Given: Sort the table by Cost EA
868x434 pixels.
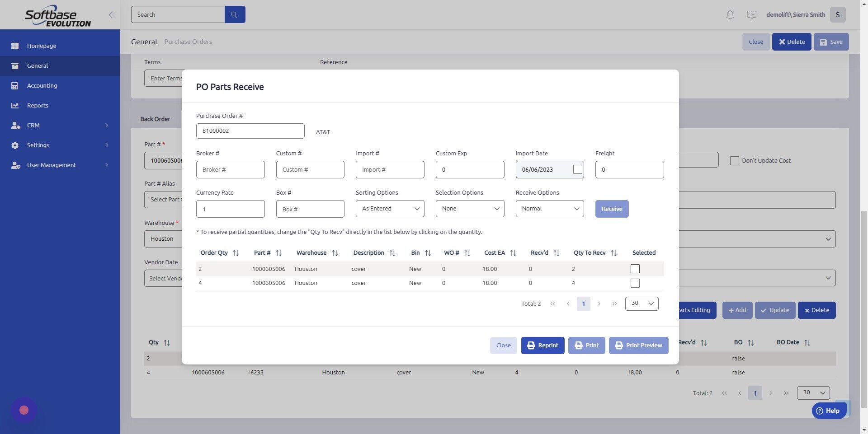Looking at the screenshot, I should pos(513,253).
